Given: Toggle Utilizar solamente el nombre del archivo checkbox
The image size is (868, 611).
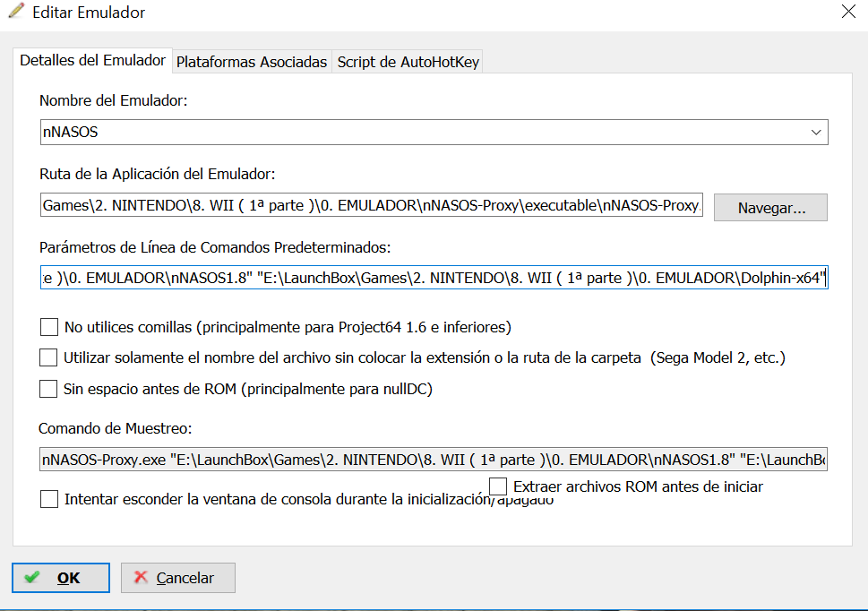Looking at the screenshot, I should pos(48,357).
